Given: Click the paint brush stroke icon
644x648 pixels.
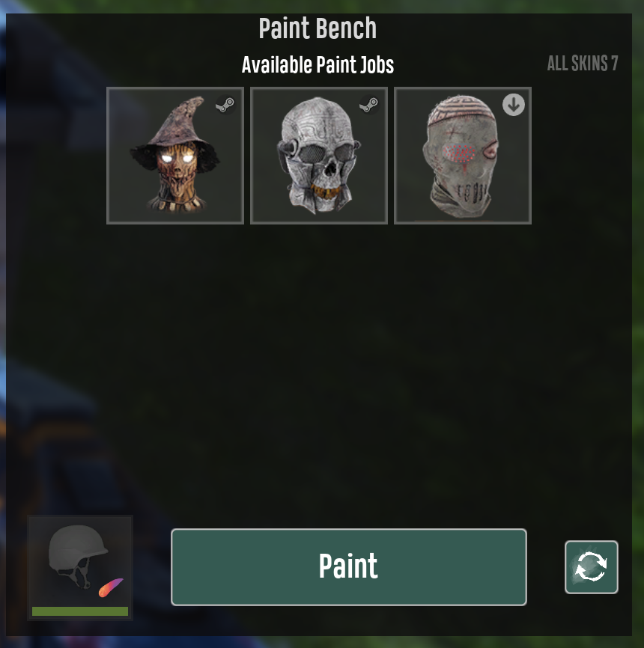Looking at the screenshot, I should pos(111,587).
